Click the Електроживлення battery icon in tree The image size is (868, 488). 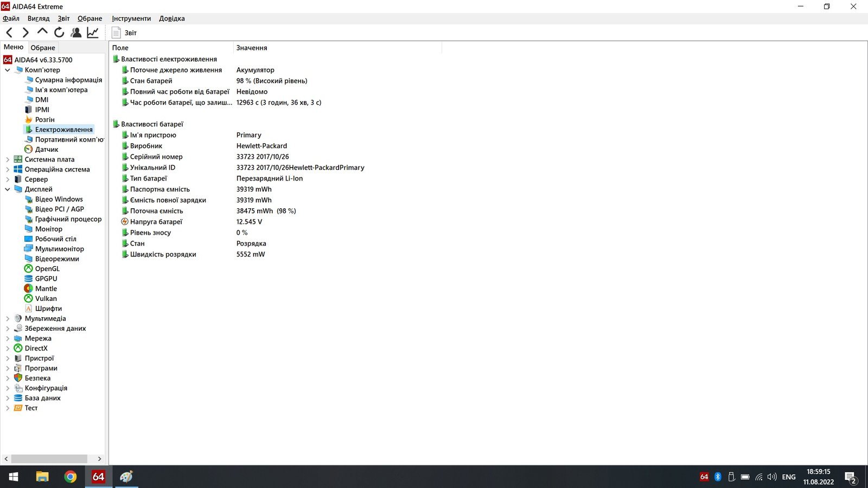[29, 130]
